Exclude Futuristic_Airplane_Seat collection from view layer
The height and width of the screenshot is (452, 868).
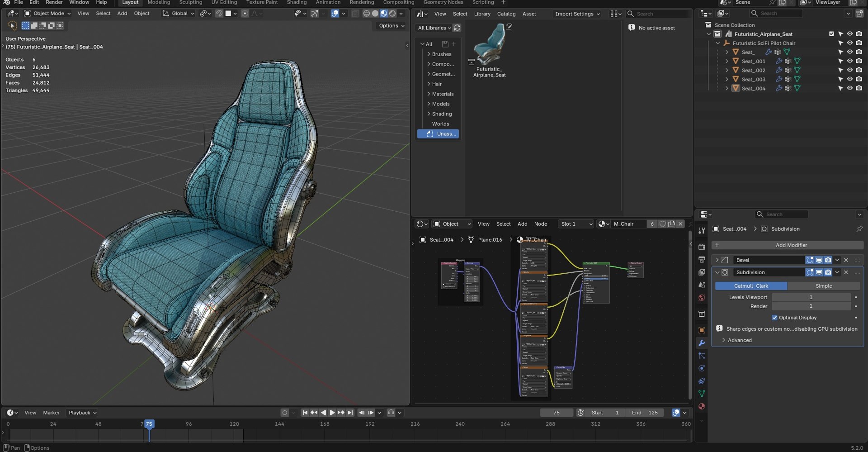(x=831, y=34)
